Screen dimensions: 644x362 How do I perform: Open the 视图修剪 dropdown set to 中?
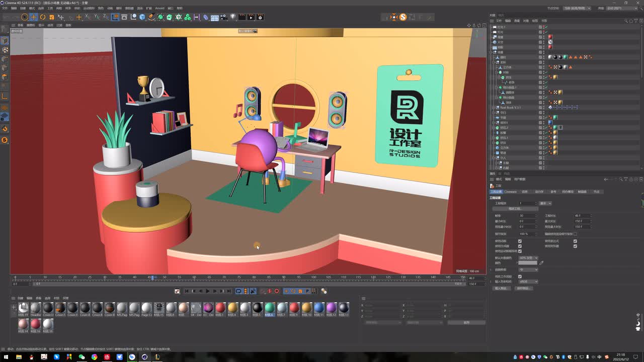click(528, 269)
